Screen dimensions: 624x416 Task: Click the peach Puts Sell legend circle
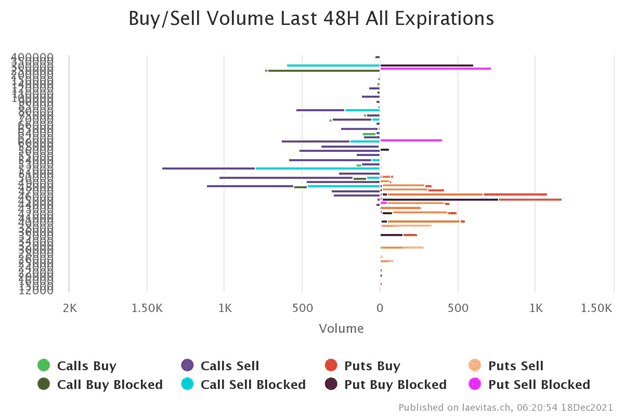point(475,365)
